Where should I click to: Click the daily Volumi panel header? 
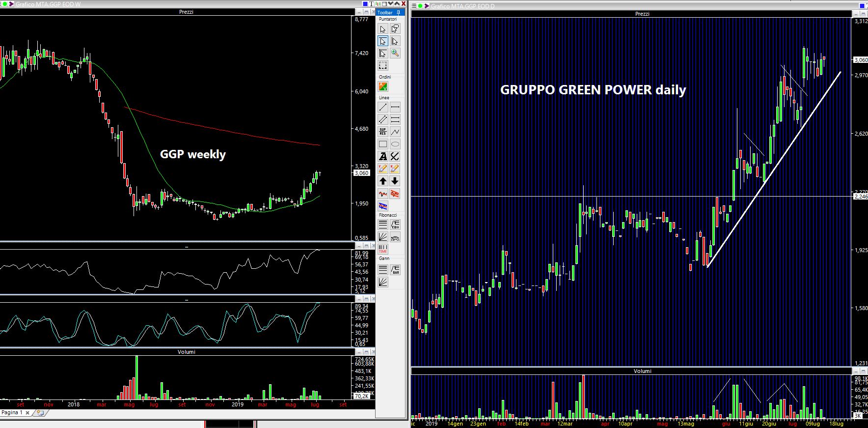(642, 371)
